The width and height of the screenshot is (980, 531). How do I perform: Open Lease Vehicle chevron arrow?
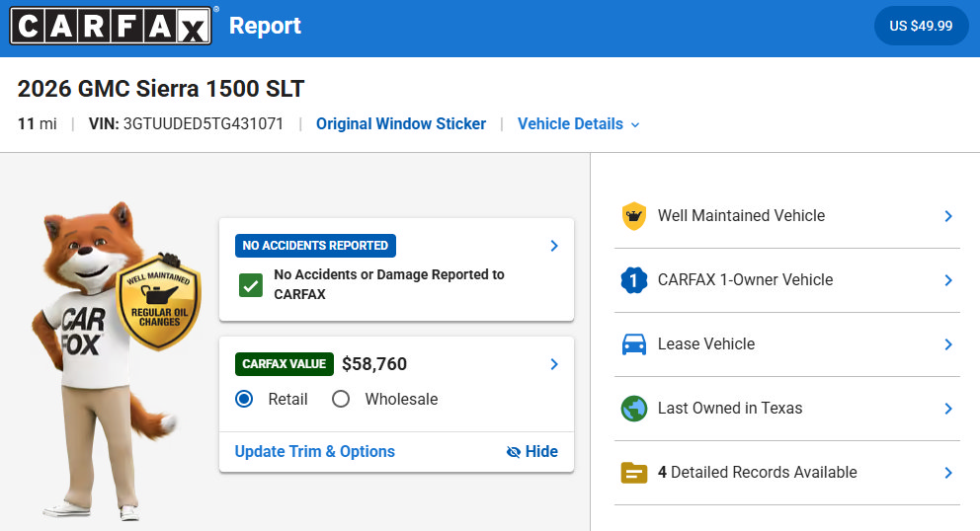pos(948,344)
